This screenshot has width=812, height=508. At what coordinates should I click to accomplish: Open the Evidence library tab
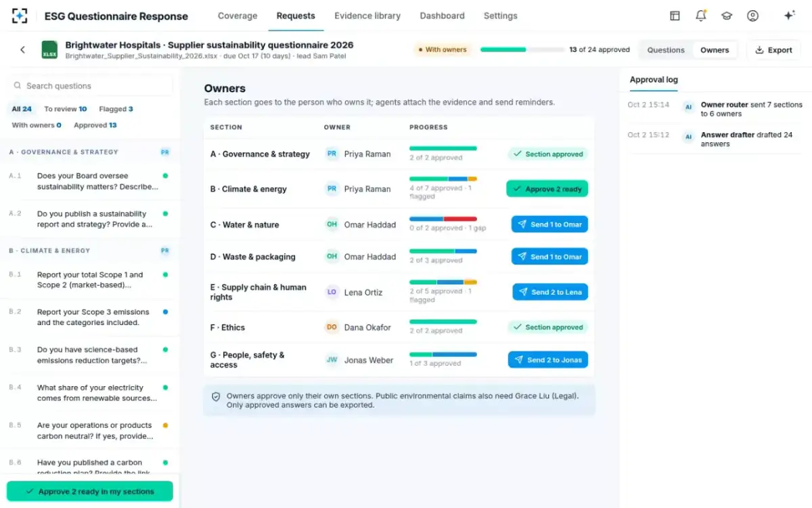pyautogui.click(x=367, y=16)
